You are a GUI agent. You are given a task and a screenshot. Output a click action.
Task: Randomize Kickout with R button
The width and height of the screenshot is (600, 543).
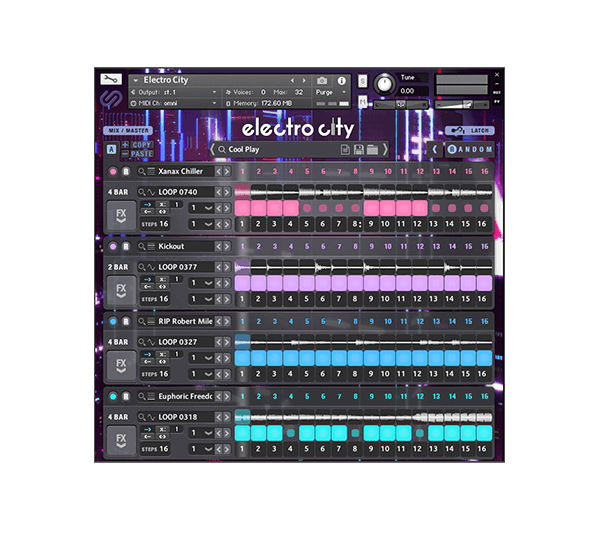click(126, 246)
